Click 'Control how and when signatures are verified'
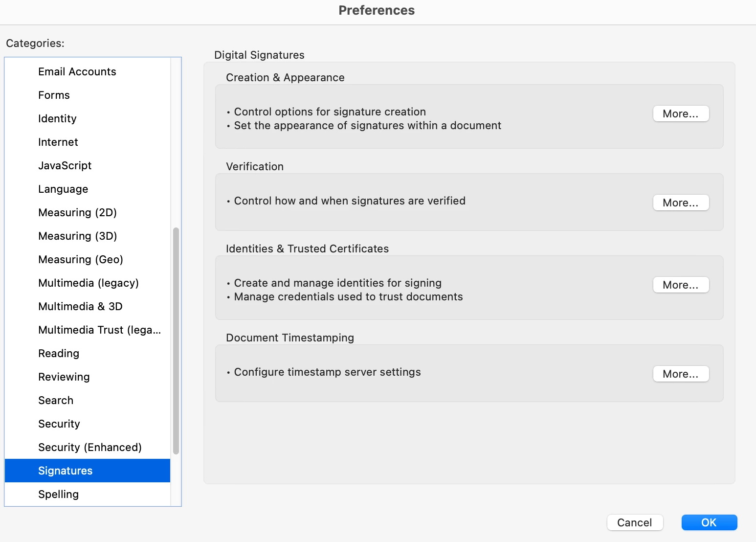Viewport: 756px width, 542px height. click(350, 201)
